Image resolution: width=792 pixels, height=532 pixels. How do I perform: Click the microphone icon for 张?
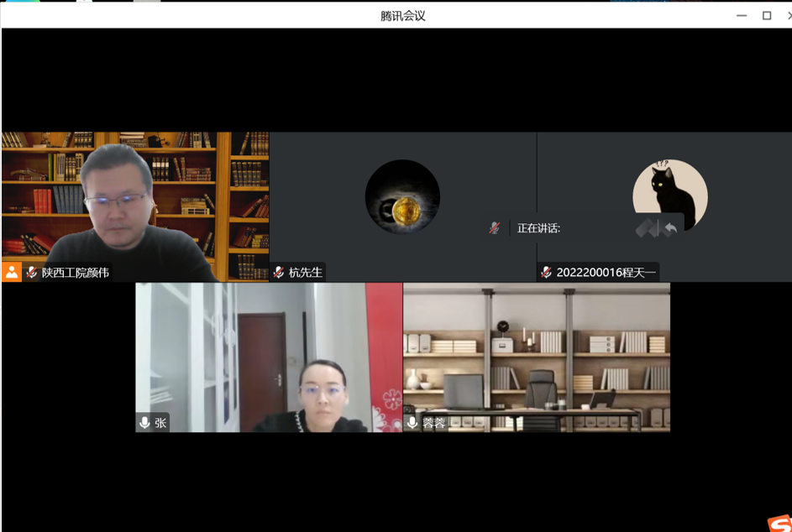(145, 423)
